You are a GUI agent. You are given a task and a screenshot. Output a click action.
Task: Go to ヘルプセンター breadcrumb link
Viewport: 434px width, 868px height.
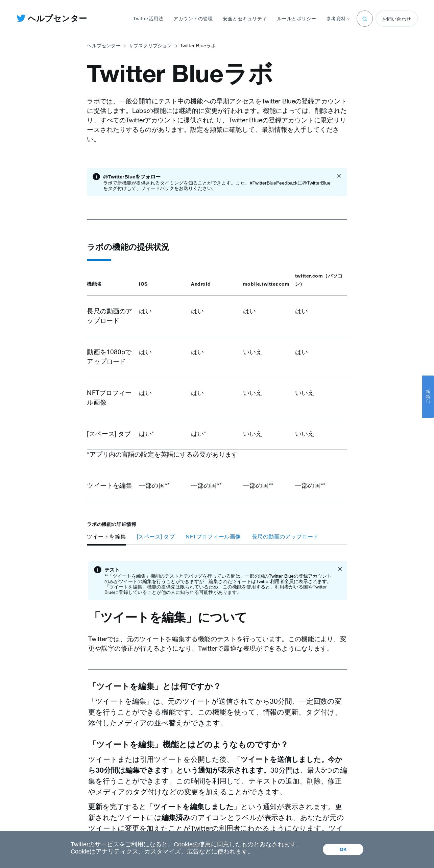[104, 46]
